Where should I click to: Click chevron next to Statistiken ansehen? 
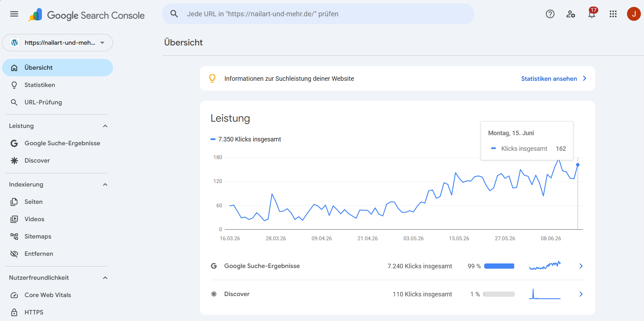[585, 78]
